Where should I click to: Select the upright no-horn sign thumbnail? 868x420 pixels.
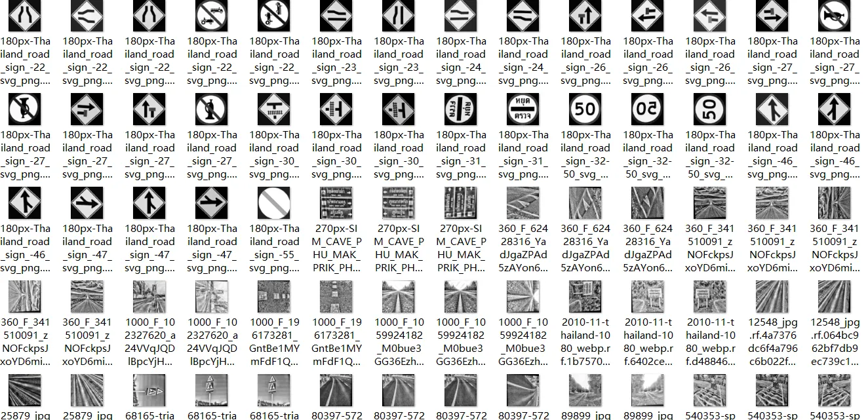pyautogui.click(x=835, y=16)
